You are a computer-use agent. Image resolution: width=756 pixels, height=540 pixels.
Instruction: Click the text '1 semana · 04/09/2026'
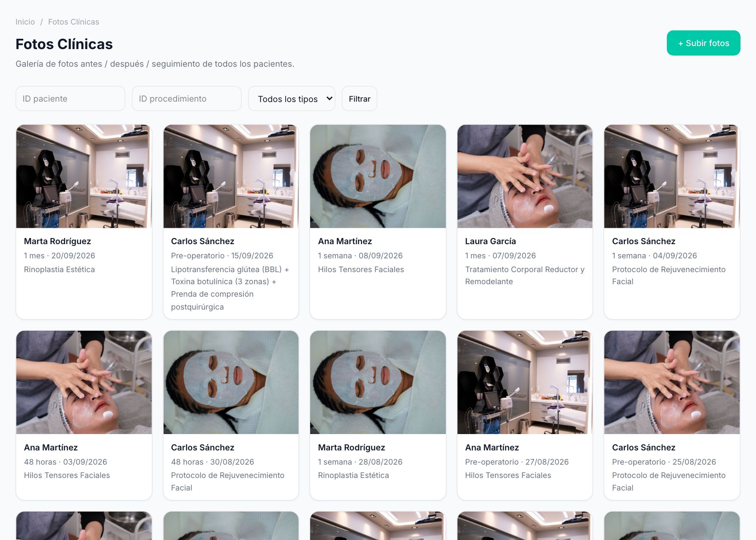click(x=654, y=255)
